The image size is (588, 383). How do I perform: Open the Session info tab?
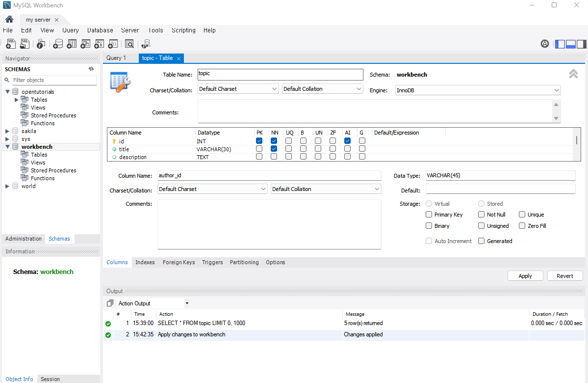tap(50, 379)
